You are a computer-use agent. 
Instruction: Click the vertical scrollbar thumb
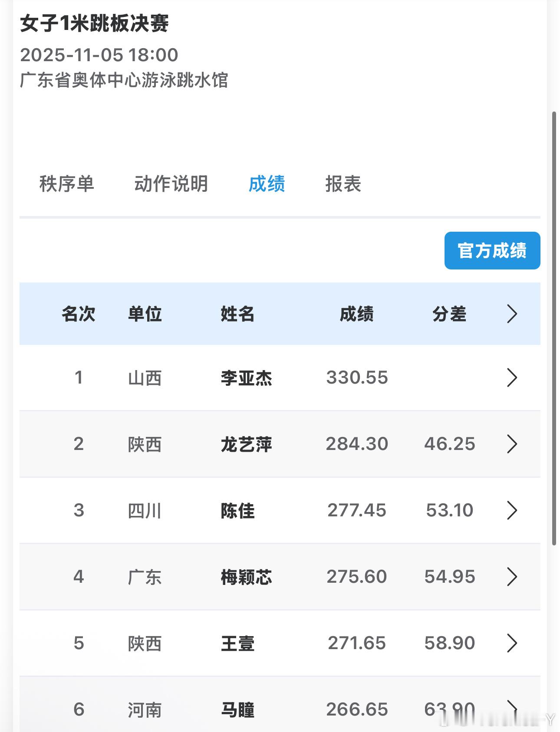(554, 328)
